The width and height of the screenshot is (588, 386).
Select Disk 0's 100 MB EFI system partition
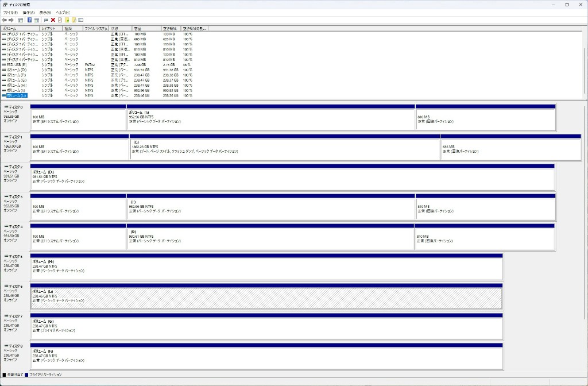78,117
